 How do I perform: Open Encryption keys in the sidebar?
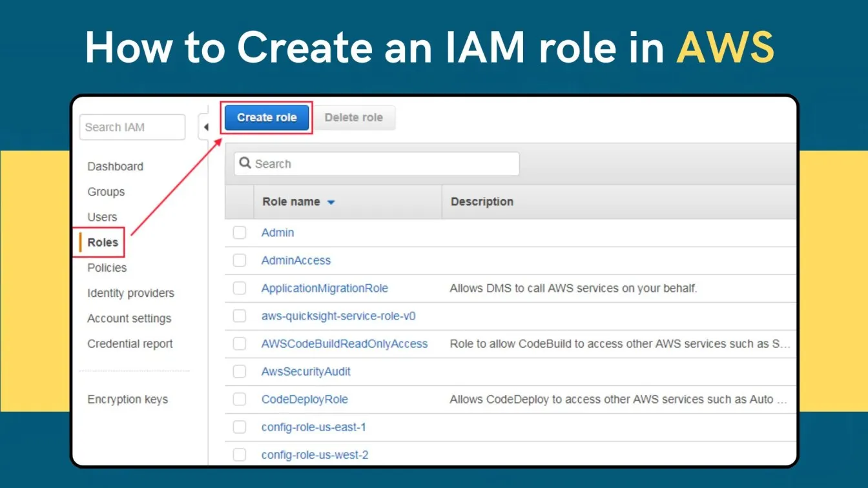(127, 400)
